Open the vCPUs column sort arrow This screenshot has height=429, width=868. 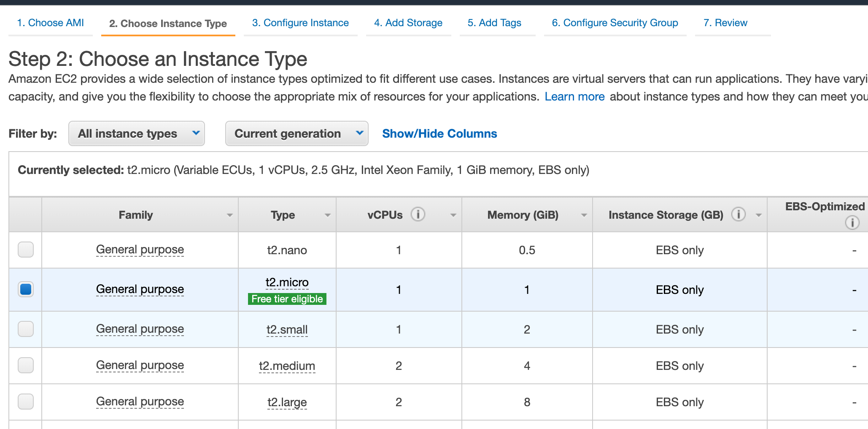click(453, 215)
